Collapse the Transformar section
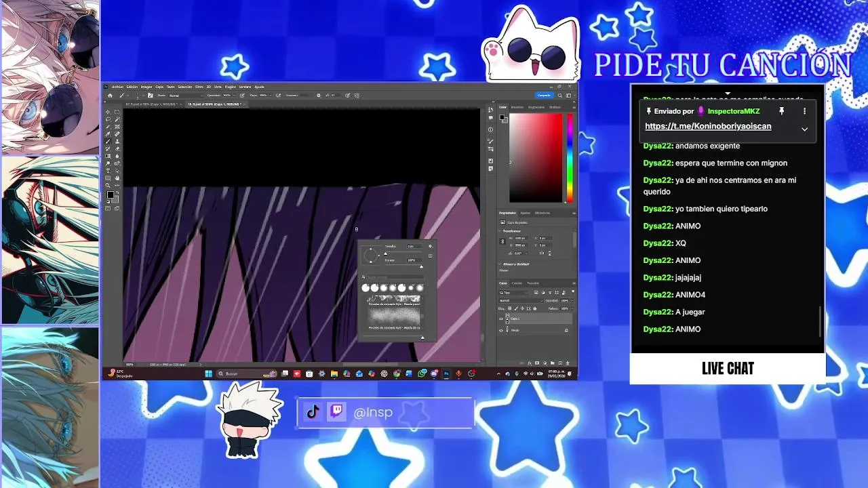The height and width of the screenshot is (488, 868). pyautogui.click(x=500, y=231)
